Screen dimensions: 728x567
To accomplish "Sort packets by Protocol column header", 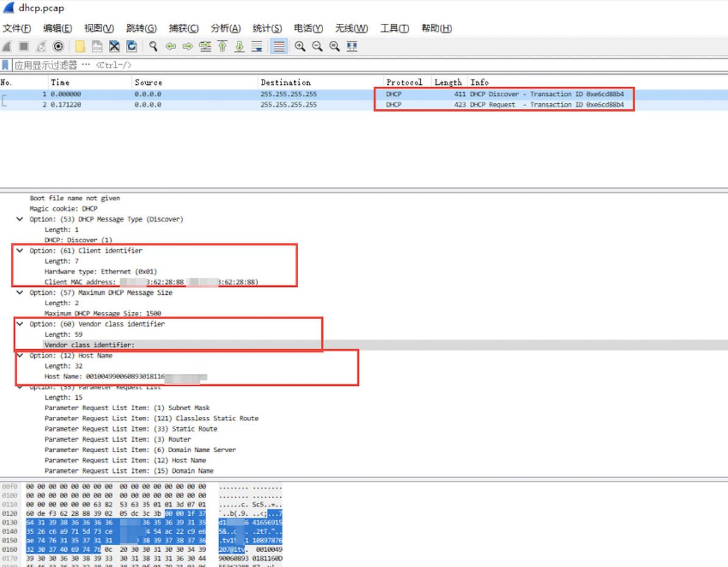I will point(404,82).
